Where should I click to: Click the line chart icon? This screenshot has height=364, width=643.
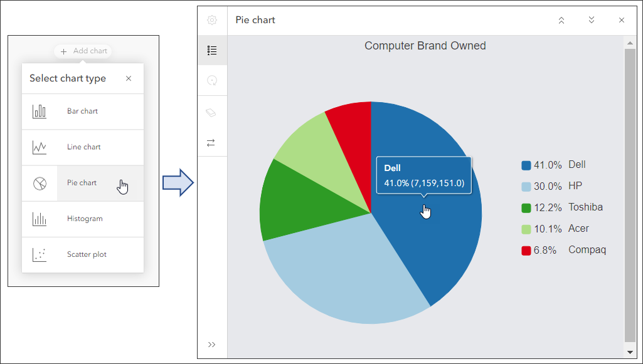point(40,147)
